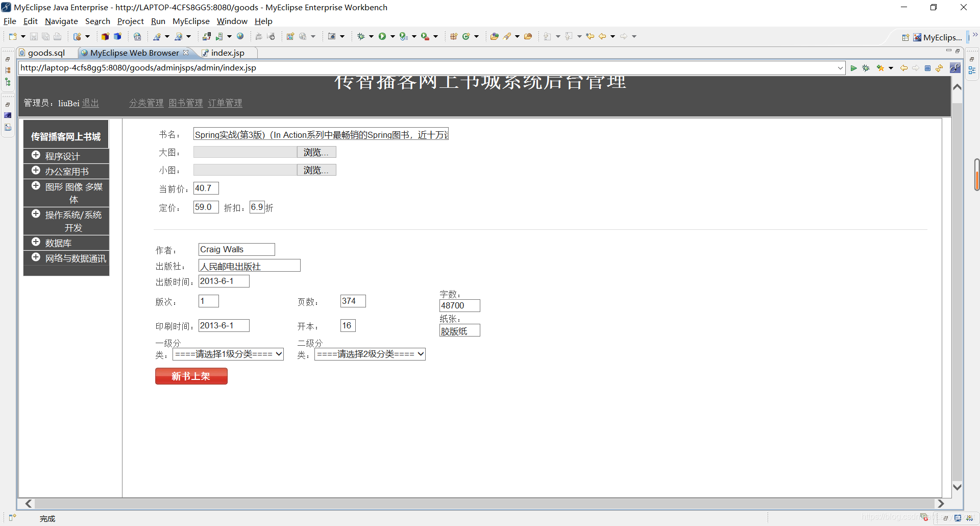Click the External Tools run icon
The image size is (980, 526).
click(x=425, y=37)
